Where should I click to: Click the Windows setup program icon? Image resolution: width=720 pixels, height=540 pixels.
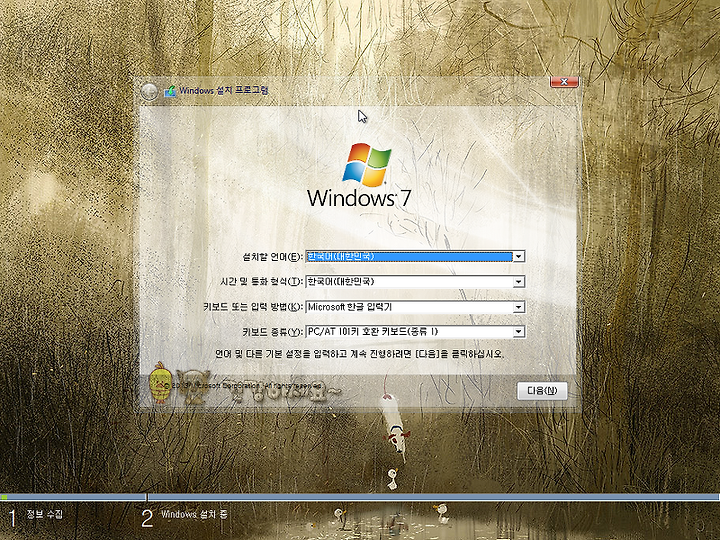(x=170, y=91)
